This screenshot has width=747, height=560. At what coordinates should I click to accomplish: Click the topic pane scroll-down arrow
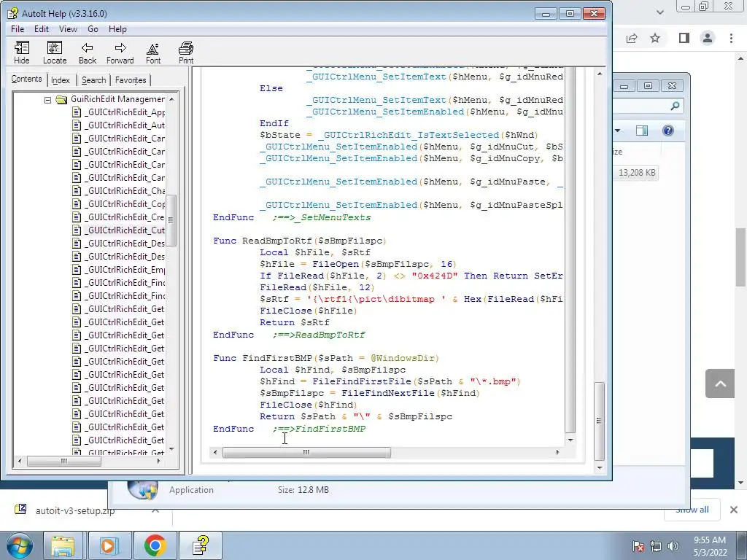click(x=600, y=467)
